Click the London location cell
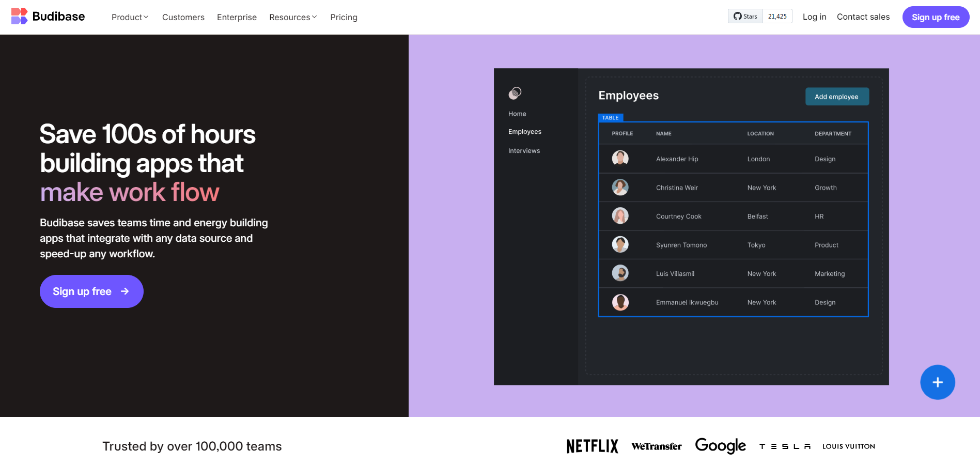This screenshot has width=980, height=465. (758, 159)
